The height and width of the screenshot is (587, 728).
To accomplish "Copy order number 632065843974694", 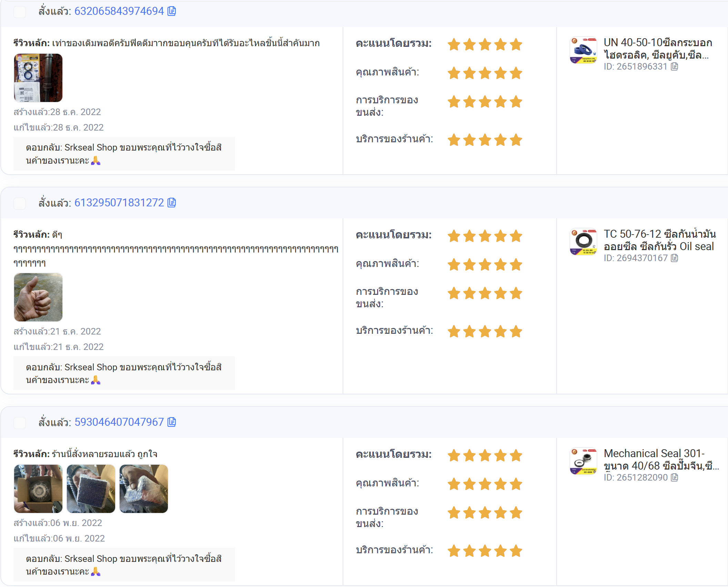I will click(172, 11).
